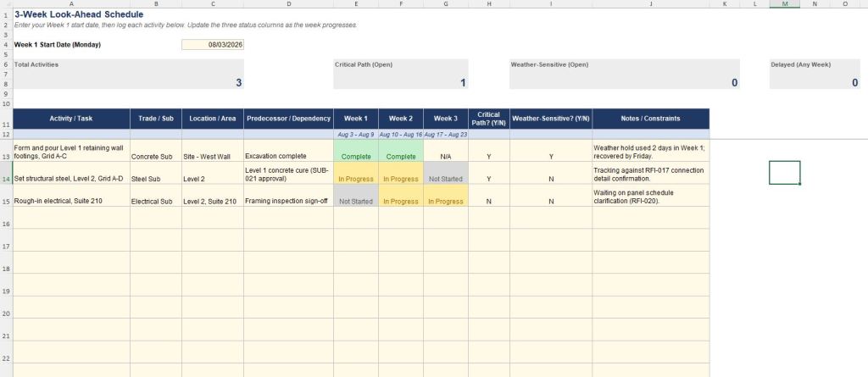Click the "Weather-Sensitive (Open)" card label
Image resolution: width=868 pixels, height=377 pixels.
coord(549,64)
